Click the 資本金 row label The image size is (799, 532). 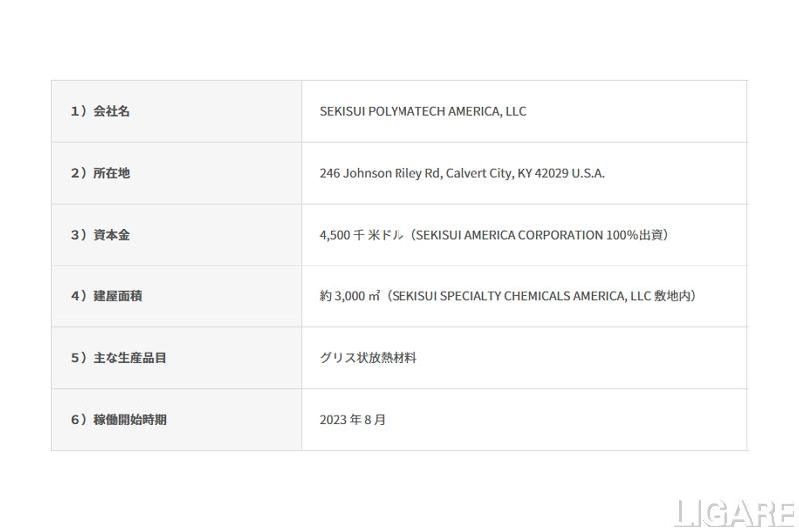(x=111, y=235)
